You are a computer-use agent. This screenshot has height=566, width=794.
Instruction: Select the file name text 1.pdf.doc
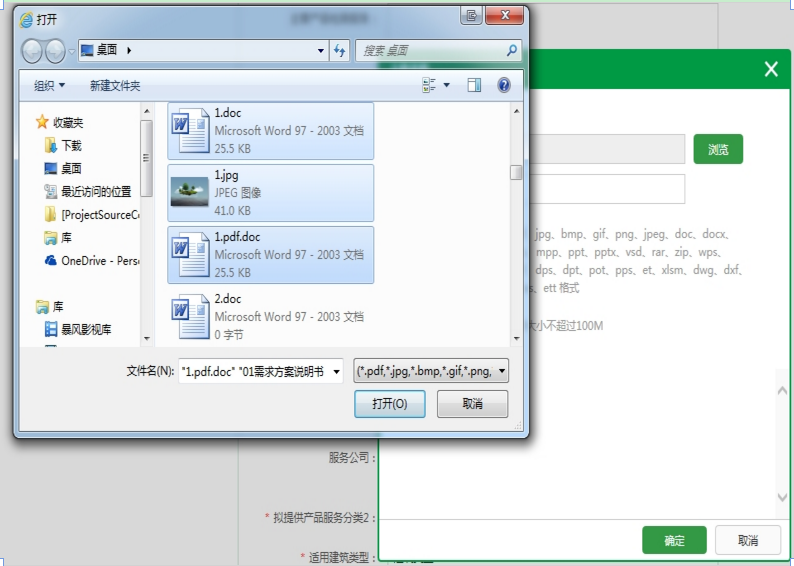237,237
